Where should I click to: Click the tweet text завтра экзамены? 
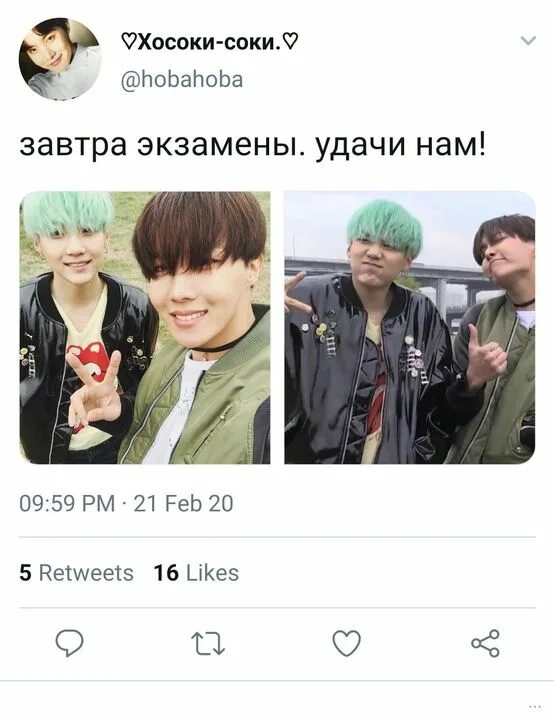coord(162,145)
